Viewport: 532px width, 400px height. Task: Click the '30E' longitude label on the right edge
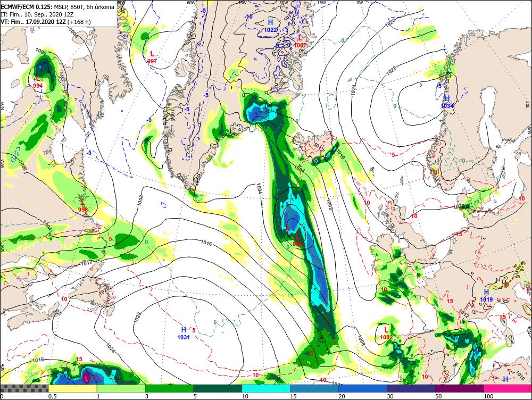[529, 104]
